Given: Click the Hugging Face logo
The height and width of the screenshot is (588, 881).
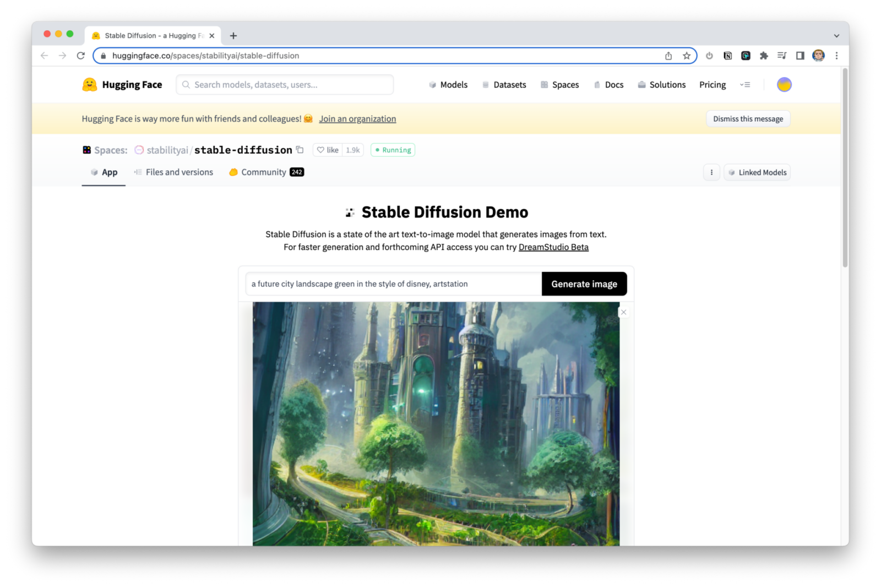Looking at the screenshot, I should (x=122, y=84).
